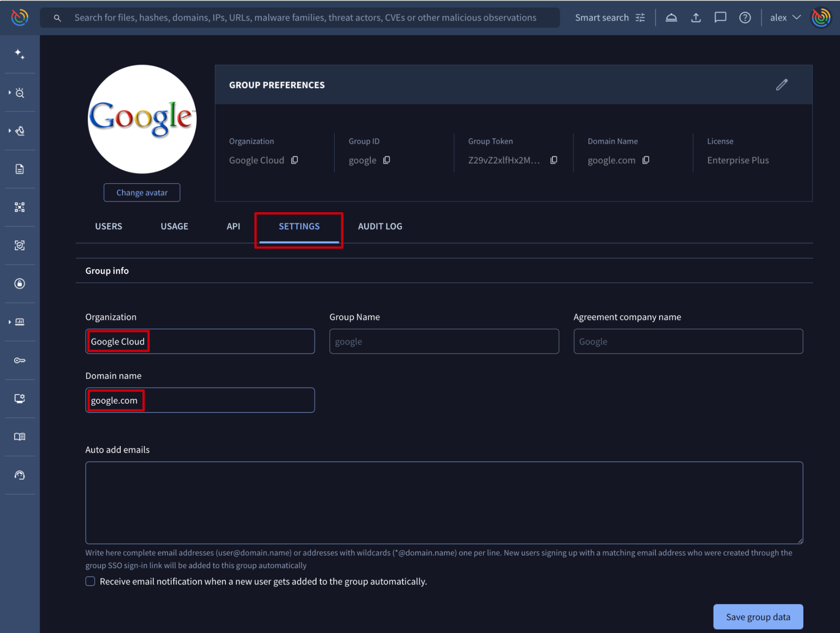
Task: Open the service bell notifications icon
Action: point(671,18)
